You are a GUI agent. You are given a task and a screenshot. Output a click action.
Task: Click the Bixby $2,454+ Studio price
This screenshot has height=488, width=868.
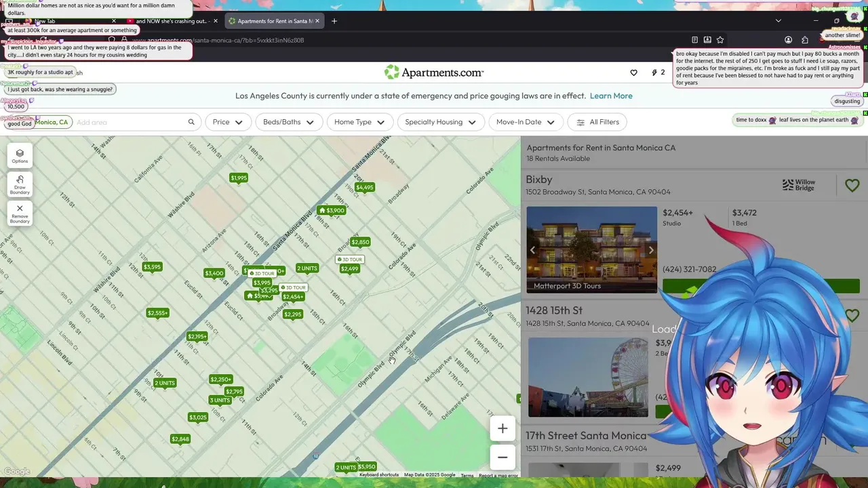(677, 217)
